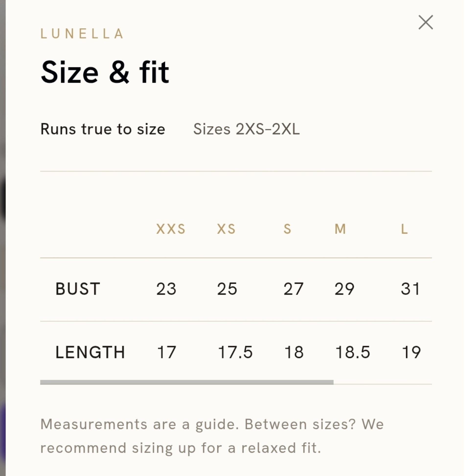Select the XXS size column header

point(171,229)
